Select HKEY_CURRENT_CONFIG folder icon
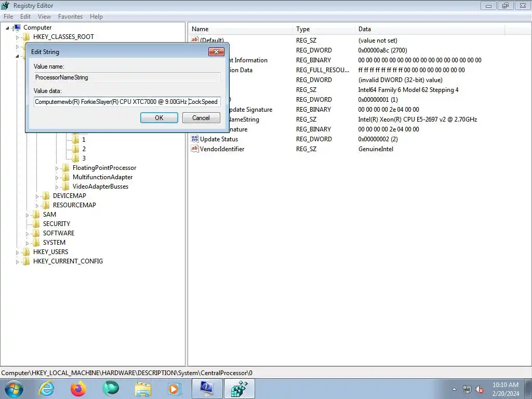Viewport: 532px width, 399px height. click(26, 261)
